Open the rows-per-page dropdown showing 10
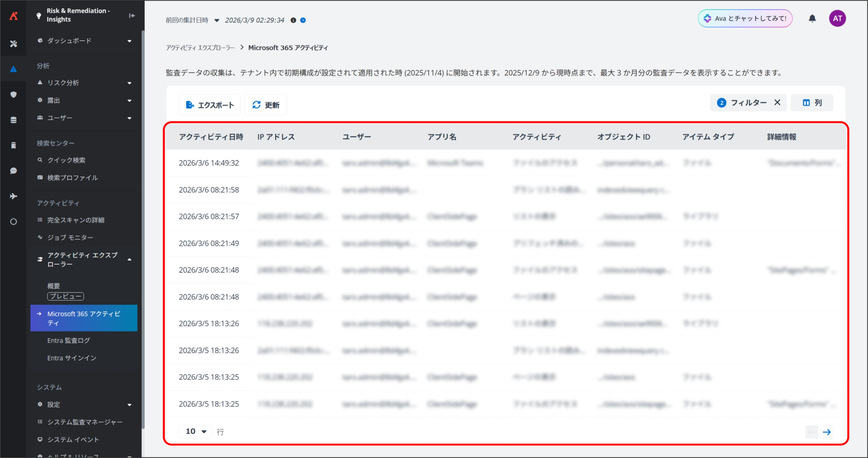Image resolution: width=868 pixels, height=458 pixels. (x=196, y=431)
